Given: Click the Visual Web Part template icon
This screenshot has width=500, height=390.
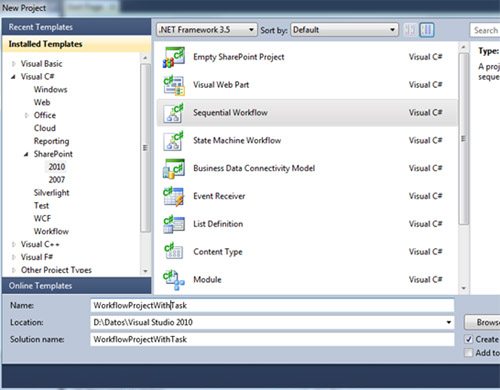Looking at the screenshot, I should point(173,85).
